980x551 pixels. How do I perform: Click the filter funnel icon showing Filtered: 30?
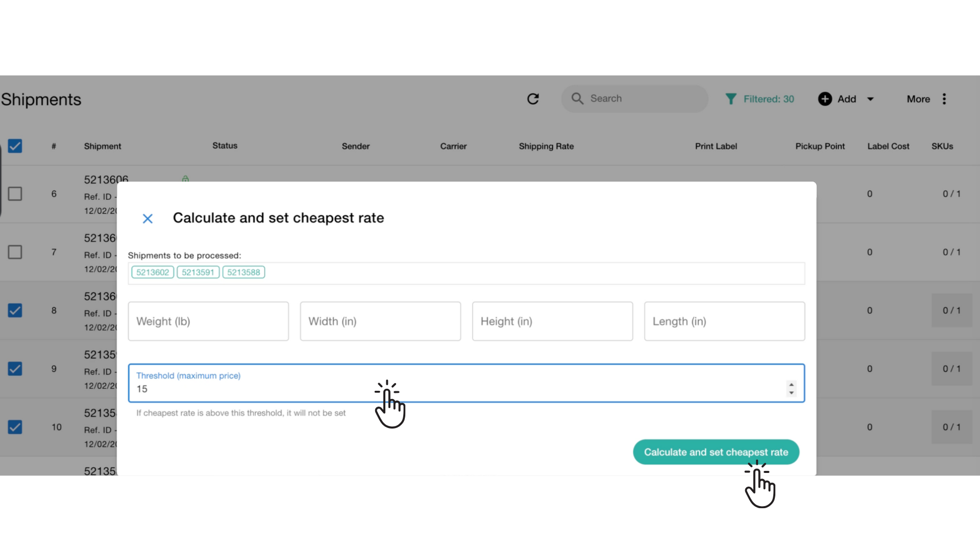tap(731, 98)
